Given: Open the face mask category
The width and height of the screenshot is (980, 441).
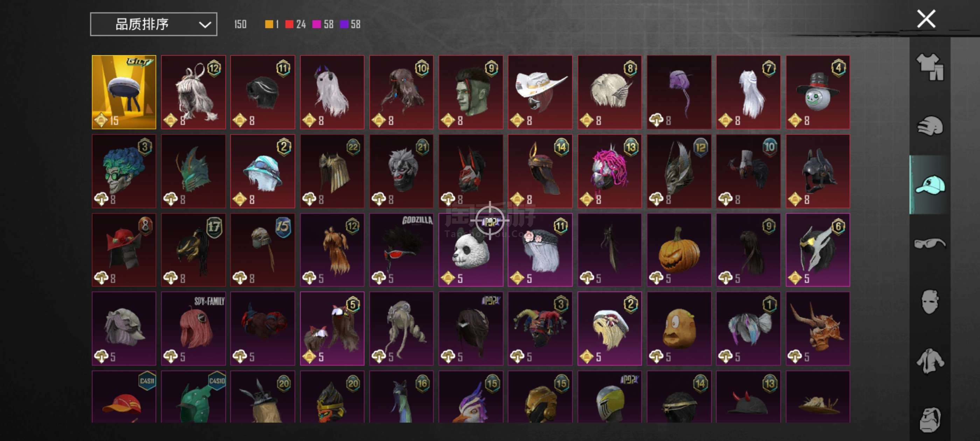Looking at the screenshot, I should 930,302.
